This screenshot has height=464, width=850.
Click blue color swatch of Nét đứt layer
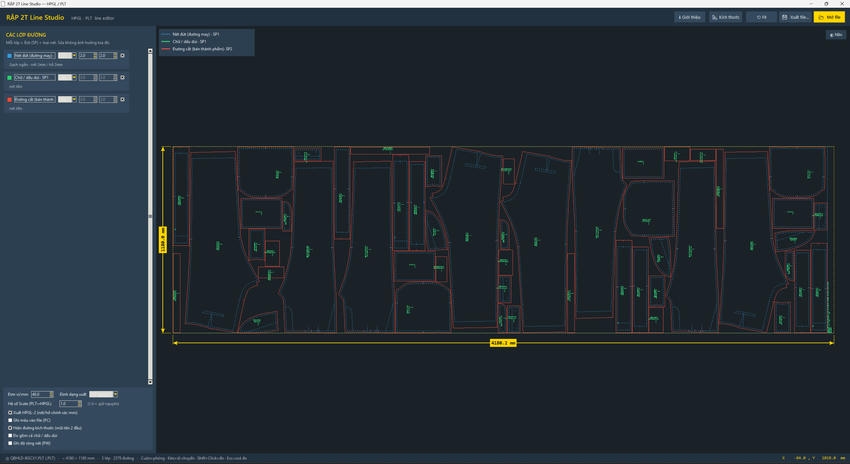9,56
